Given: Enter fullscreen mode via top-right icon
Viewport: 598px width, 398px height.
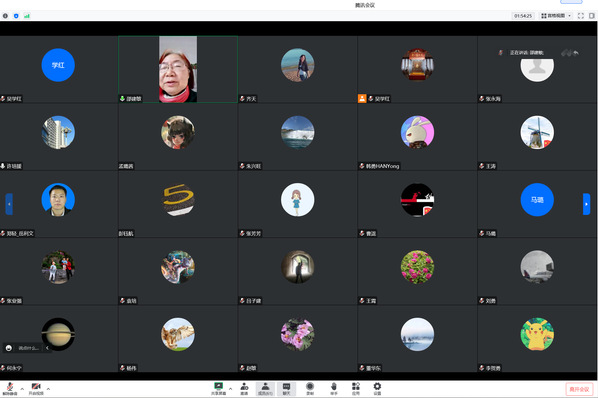Looking at the screenshot, I should click(x=580, y=16).
